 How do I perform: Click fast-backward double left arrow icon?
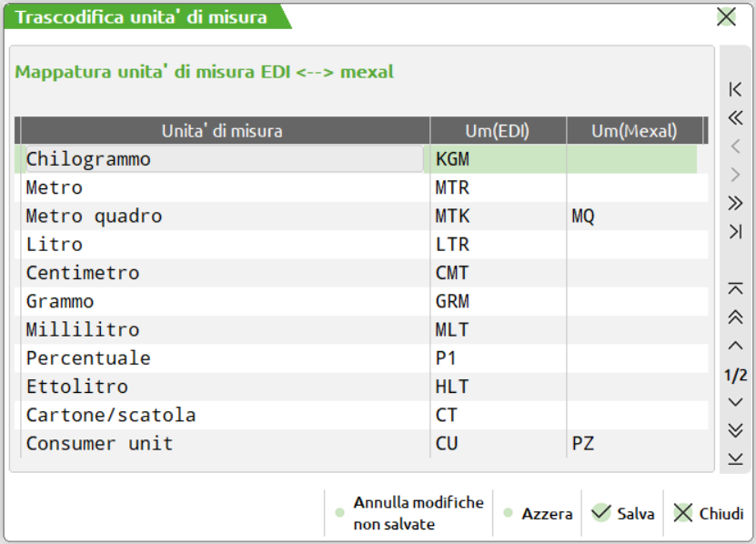736,117
